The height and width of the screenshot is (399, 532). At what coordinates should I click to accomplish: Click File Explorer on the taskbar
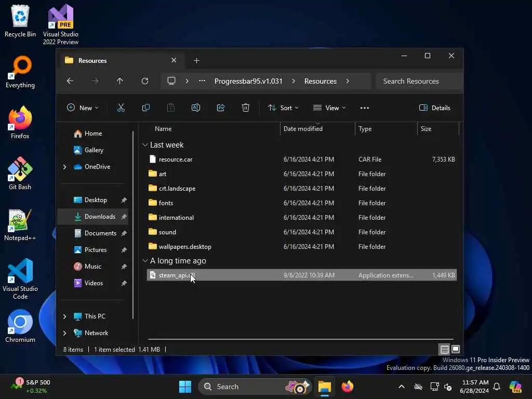(324, 387)
